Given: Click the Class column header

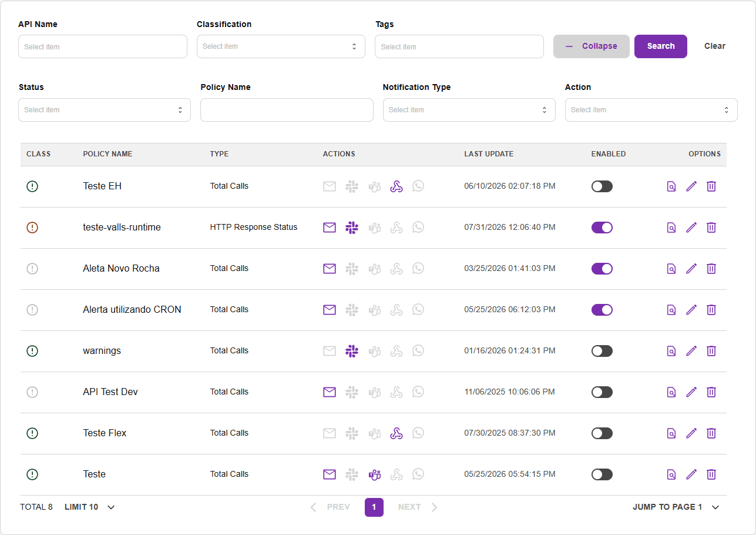Looking at the screenshot, I should 39,154.
